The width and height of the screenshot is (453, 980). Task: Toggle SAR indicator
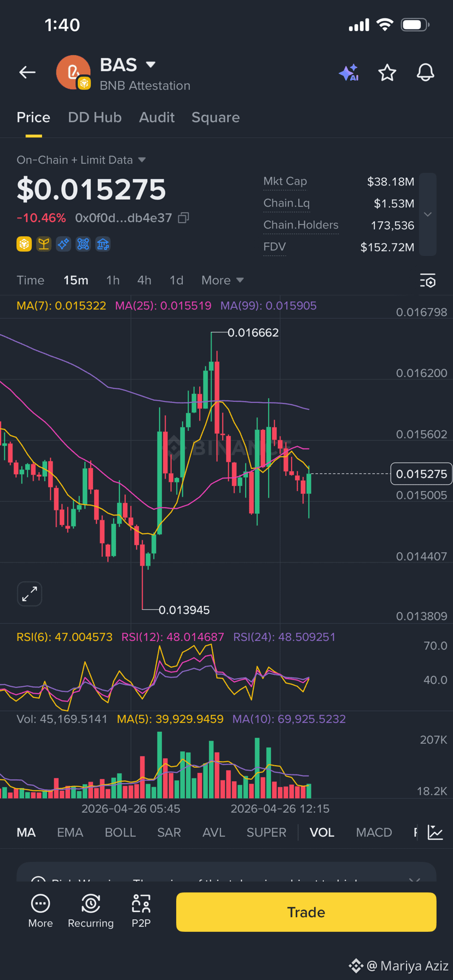[169, 832]
